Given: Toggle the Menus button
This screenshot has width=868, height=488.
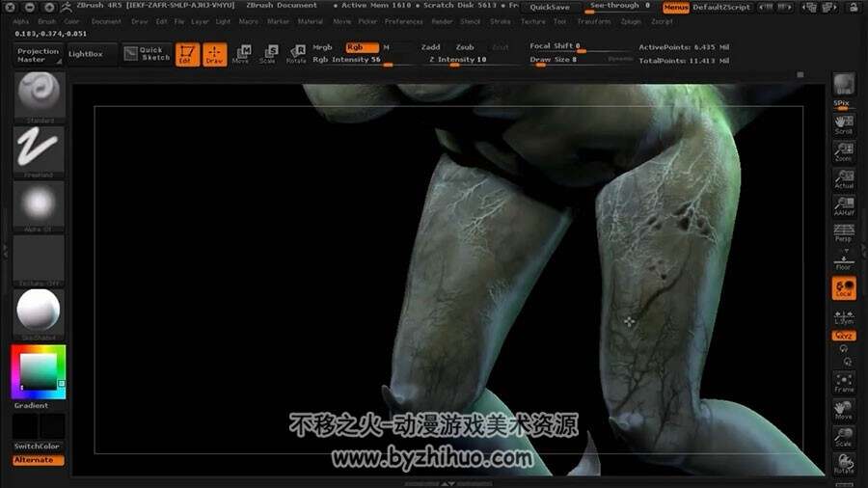Looking at the screenshot, I should (x=675, y=8).
